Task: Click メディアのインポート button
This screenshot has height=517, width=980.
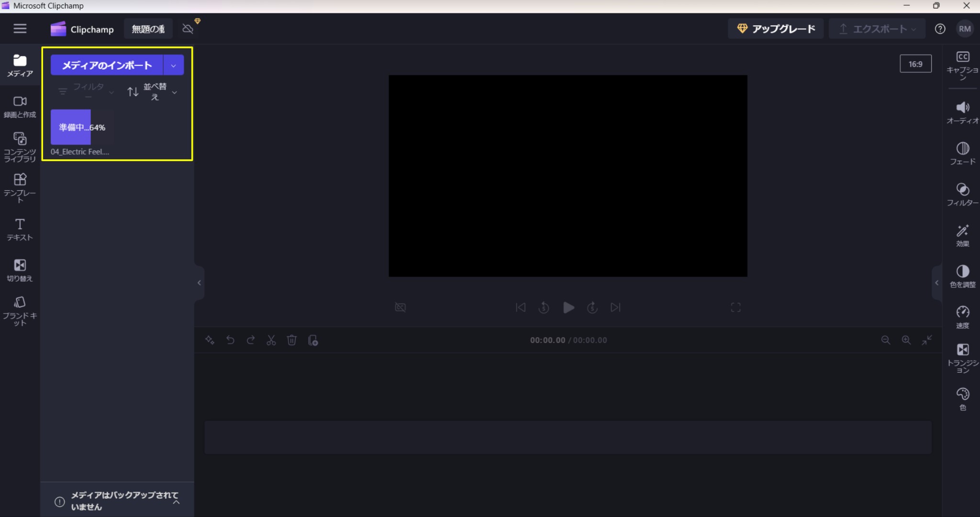Action: [x=107, y=65]
